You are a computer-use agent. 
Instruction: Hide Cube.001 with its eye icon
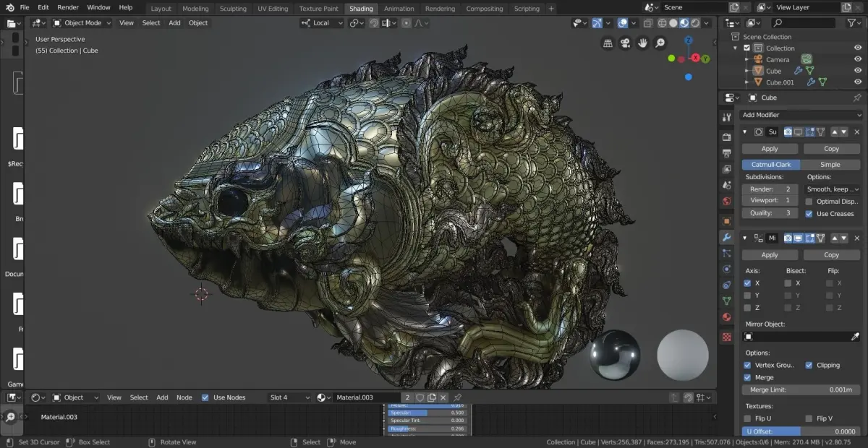[x=858, y=82]
